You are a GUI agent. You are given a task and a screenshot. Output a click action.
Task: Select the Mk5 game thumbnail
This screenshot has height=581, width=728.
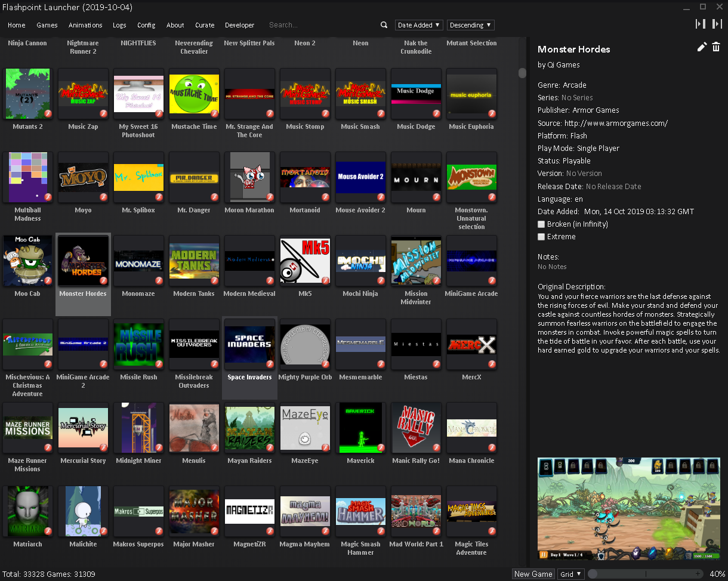(305, 261)
